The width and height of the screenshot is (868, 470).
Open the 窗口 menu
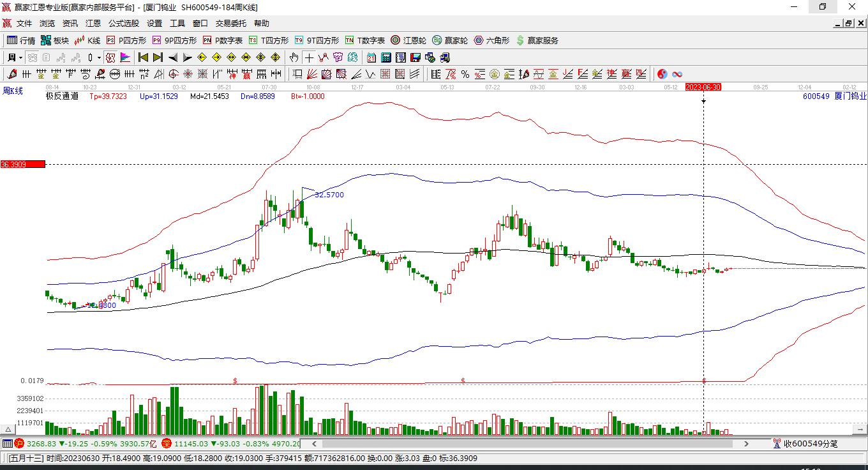click(x=200, y=24)
